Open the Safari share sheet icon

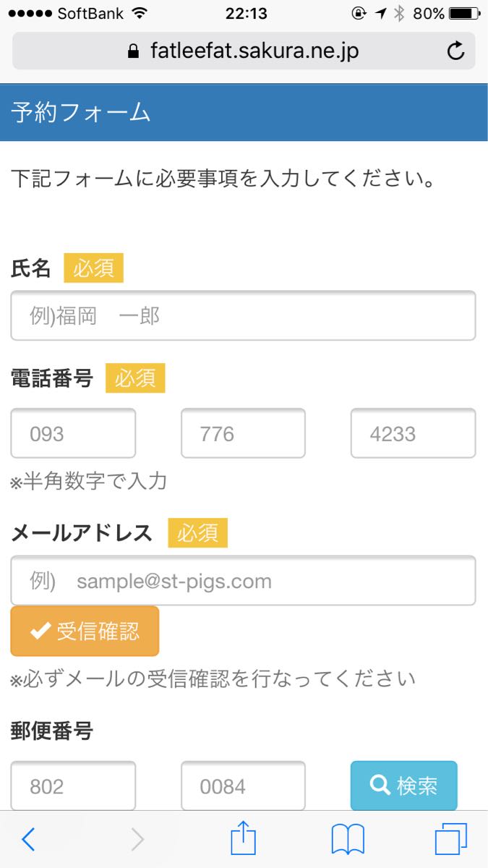pyautogui.click(x=244, y=839)
